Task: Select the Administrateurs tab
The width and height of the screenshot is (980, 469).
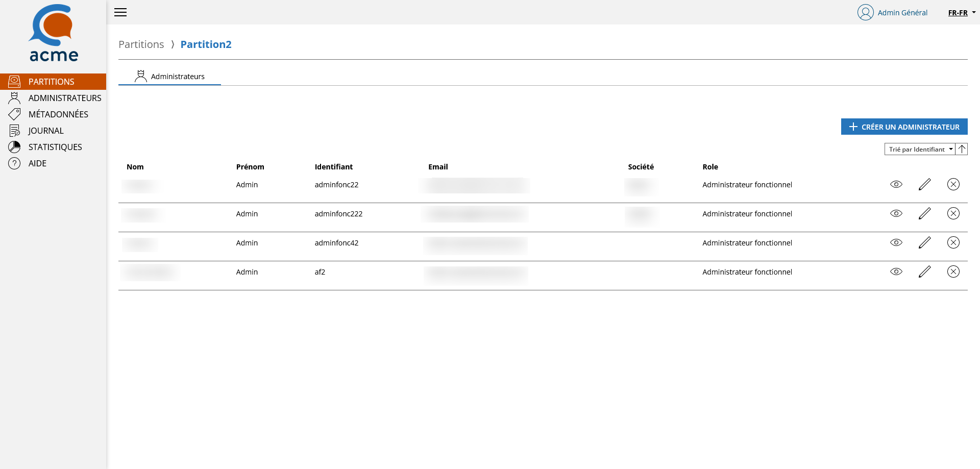Action: [169, 77]
